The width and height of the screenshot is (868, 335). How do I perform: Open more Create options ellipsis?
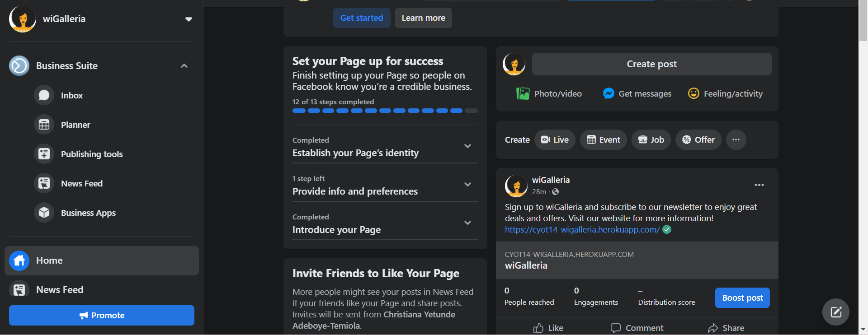click(x=736, y=140)
